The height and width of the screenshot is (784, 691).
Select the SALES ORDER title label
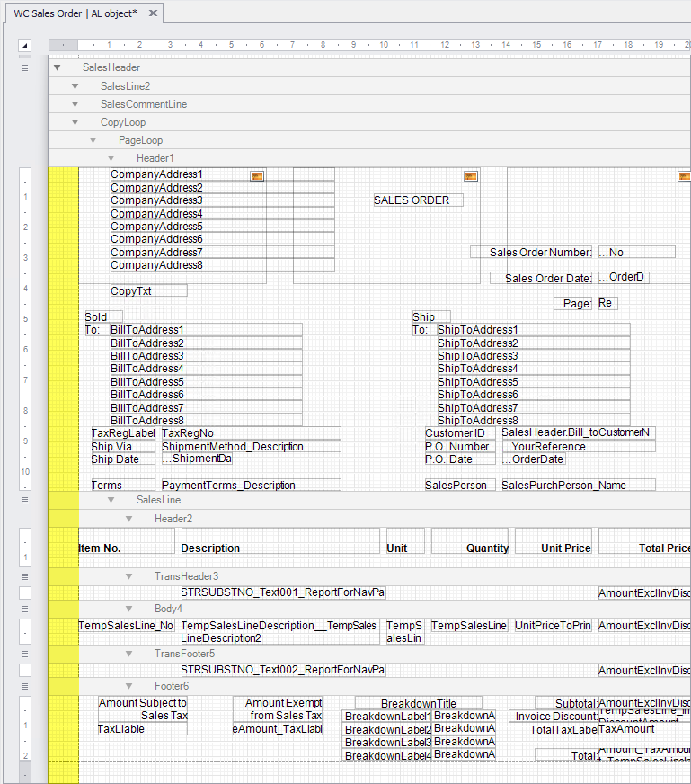418,200
